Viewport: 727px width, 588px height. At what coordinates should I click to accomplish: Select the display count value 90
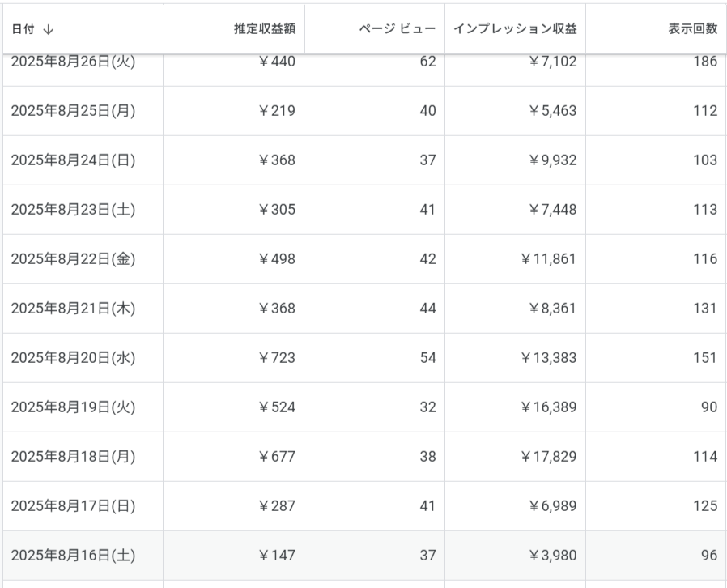708,407
